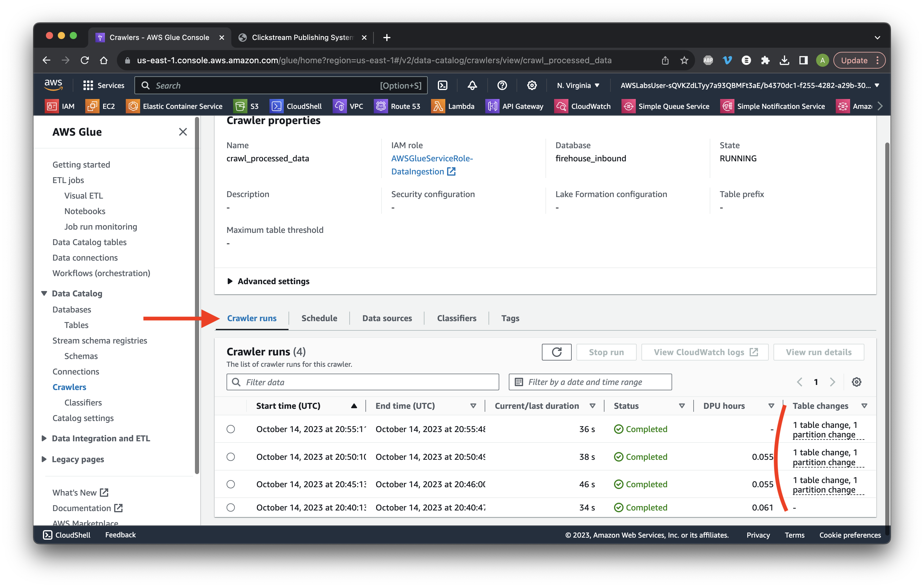Select the crawler run started at 20:45
924x588 pixels.
[231, 484]
